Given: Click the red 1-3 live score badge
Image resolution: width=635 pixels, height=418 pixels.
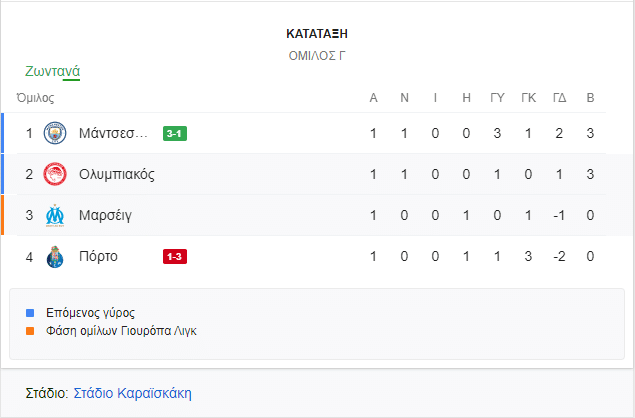Looking at the screenshot, I should (175, 256).
